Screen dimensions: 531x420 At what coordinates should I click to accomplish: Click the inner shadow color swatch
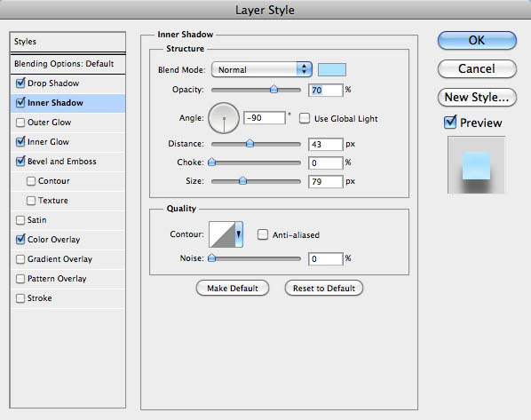coord(332,70)
